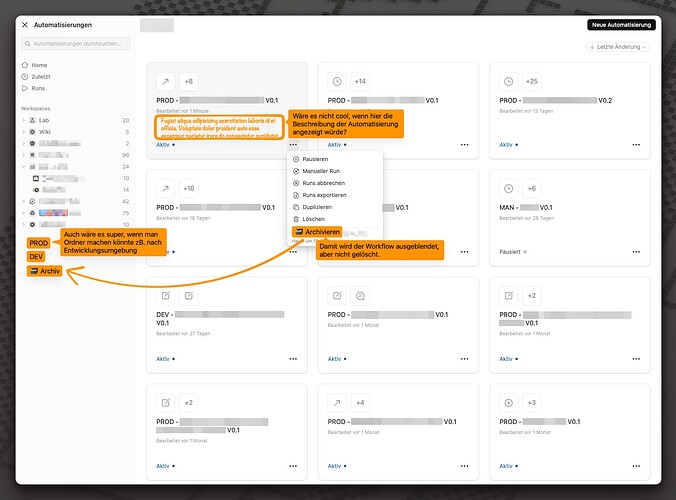
Task: Expand the Lab workspace
Action: 24,119
